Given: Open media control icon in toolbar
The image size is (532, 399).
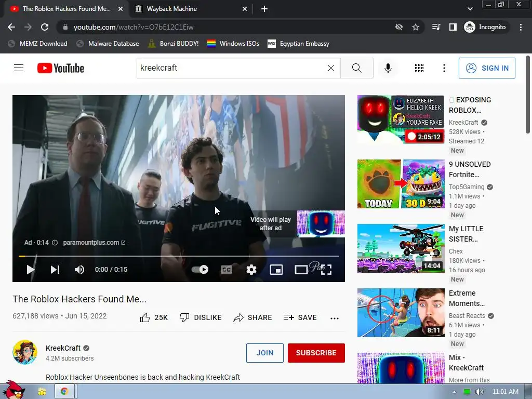Looking at the screenshot, I should (436, 27).
